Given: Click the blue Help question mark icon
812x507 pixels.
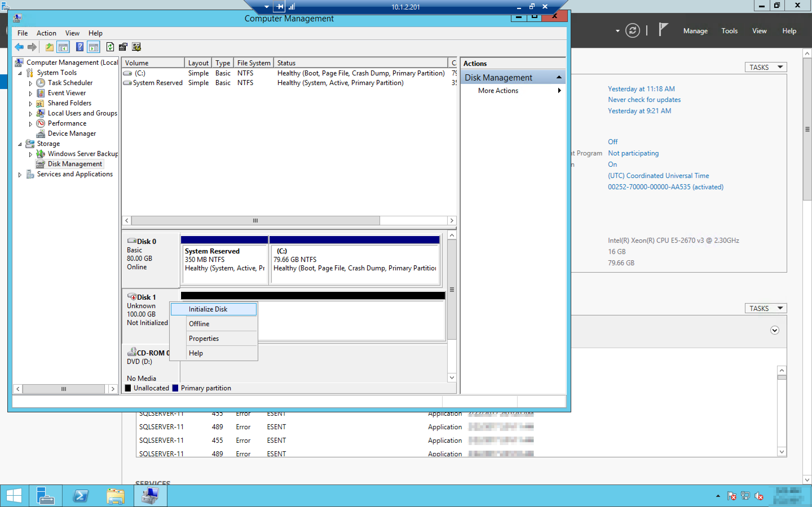Looking at the screenshot, I should [80, 47].
